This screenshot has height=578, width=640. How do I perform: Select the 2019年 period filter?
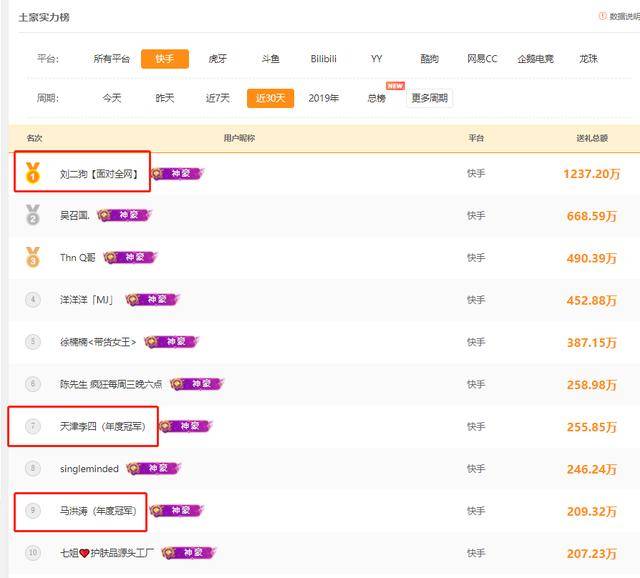[x=323, y=98]
